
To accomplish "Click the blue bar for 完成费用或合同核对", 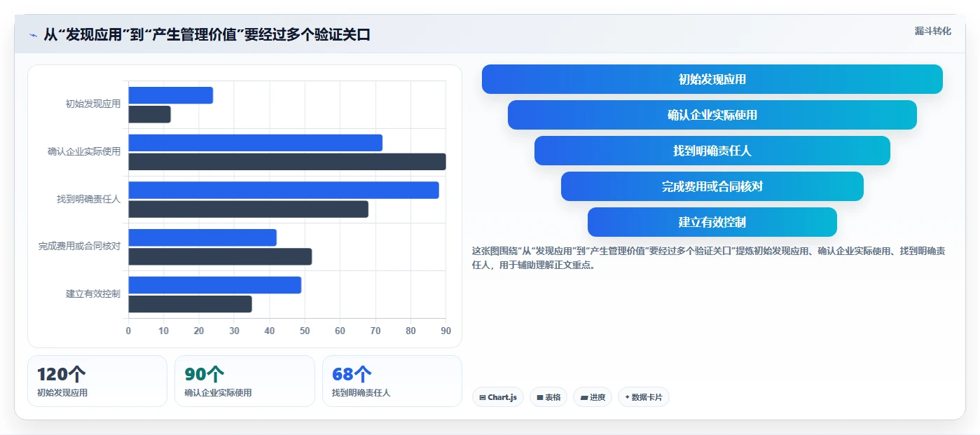I will click(x=202, y=237).
